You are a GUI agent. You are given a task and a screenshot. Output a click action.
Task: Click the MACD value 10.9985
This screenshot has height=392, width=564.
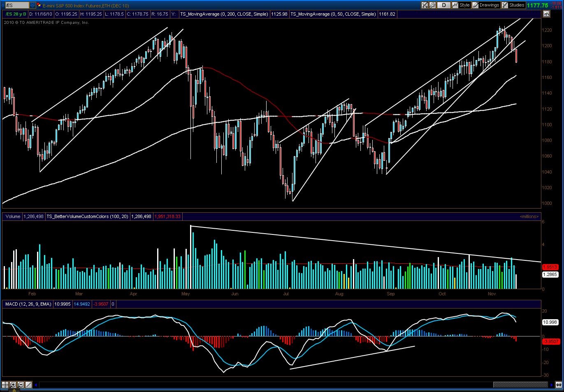(63, 304)
